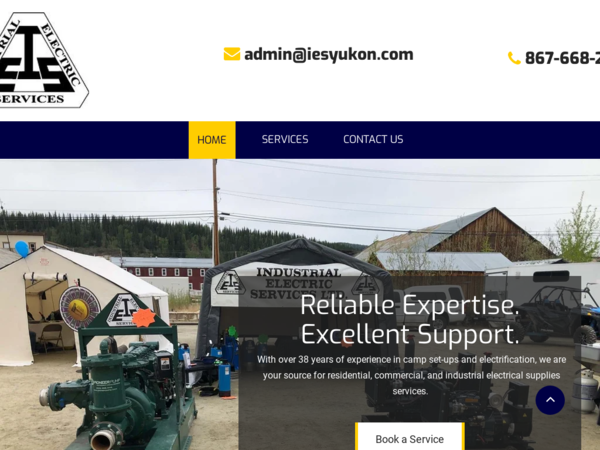This screenshot has height=450, width=600.
Task: Click the Industrial Electric Services triangular logo
Action: click(x=43, y=60)
